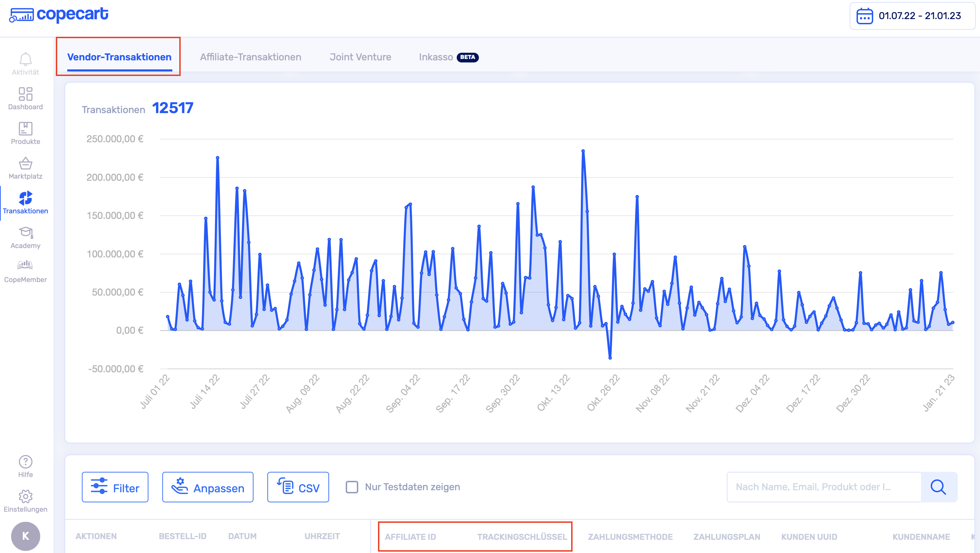980x553 pixels.
Task: Go to the Dashboard icon
Action: point(25,94)
